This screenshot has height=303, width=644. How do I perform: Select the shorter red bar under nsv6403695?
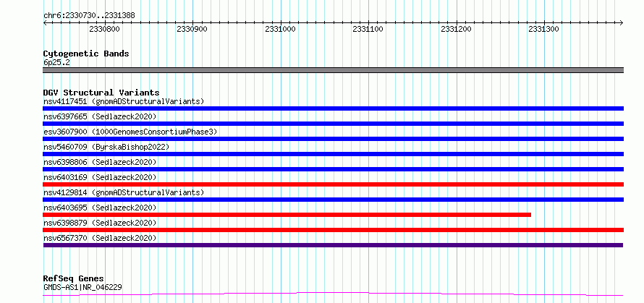pos(287,215)
